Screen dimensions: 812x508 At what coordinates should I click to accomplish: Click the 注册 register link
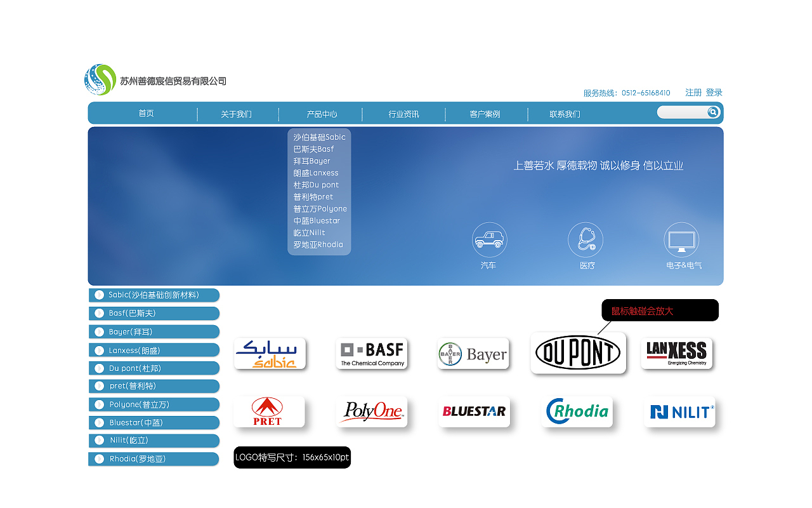tap(693, 93)
